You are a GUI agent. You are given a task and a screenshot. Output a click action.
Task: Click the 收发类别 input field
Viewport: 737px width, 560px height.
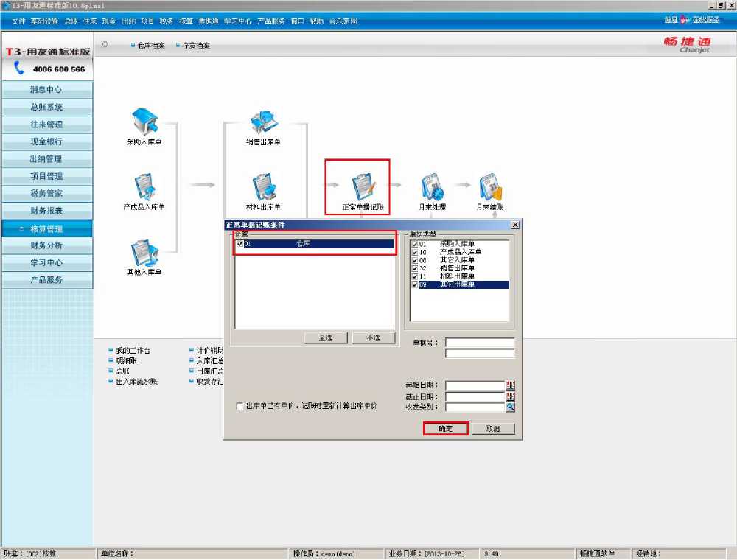pos(475,407)
